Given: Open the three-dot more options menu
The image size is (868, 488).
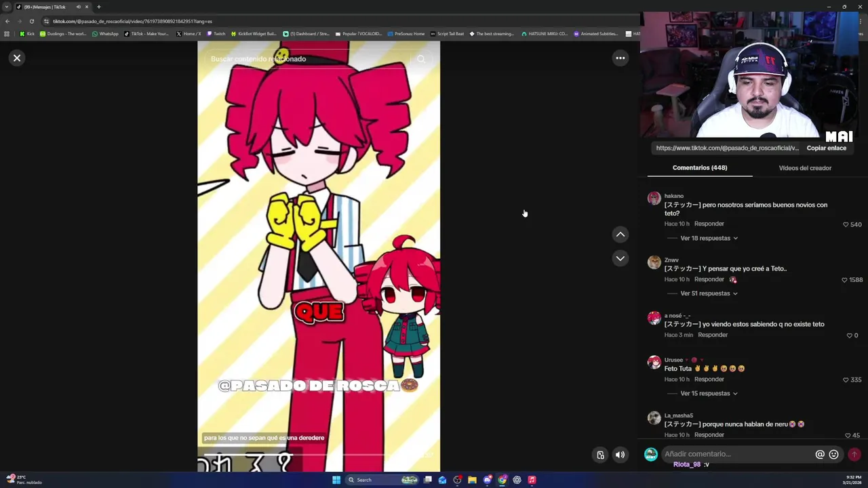Looking at the screenshot, I should pyautogui.click(x=620, y=58).
